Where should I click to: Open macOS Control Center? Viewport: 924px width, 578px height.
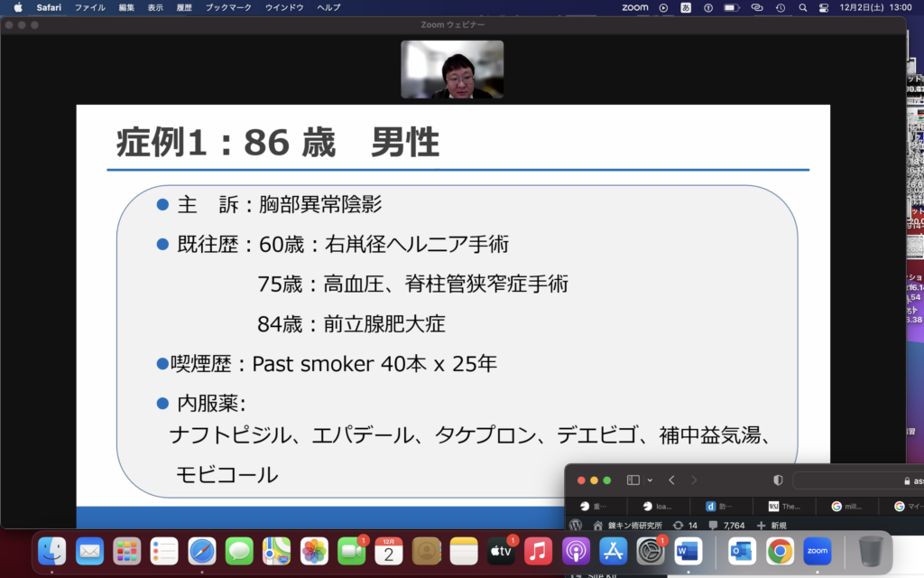823,7
